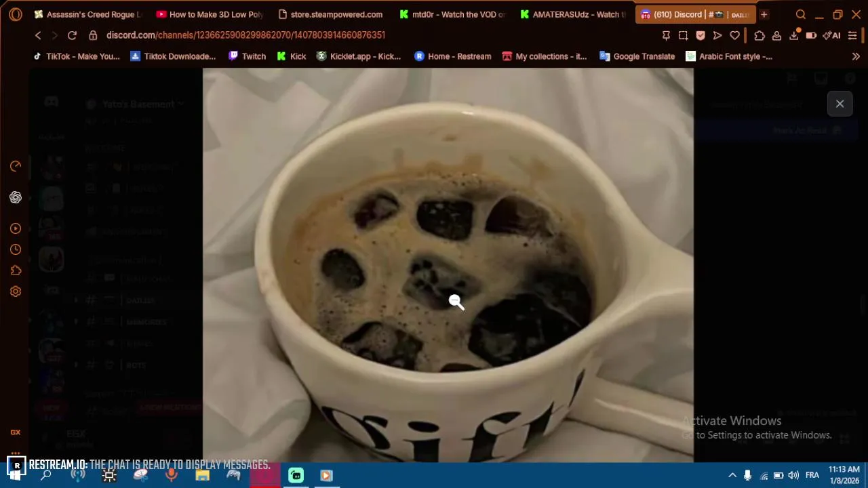Click the pin icon in address bar

(x=666, y=35)
